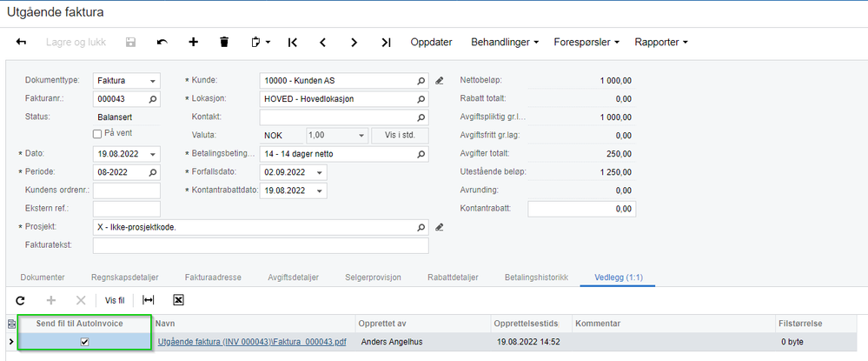Switch to the Rabattdetaljer tab
Image resolution: width=868 pixels, height=361 pixels.
point(453,277)
